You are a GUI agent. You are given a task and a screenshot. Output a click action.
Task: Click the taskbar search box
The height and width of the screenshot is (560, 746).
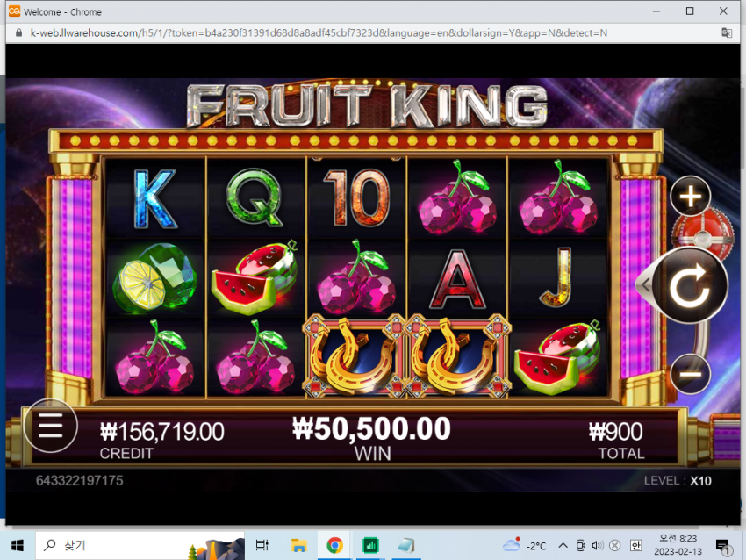(140, 545)
